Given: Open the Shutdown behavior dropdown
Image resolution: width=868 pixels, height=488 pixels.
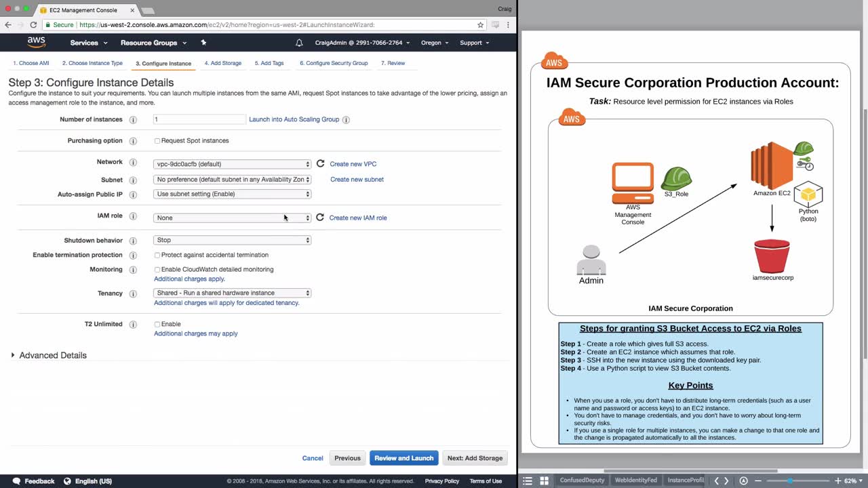Looking at the screenshot, I should click(233, 240).
